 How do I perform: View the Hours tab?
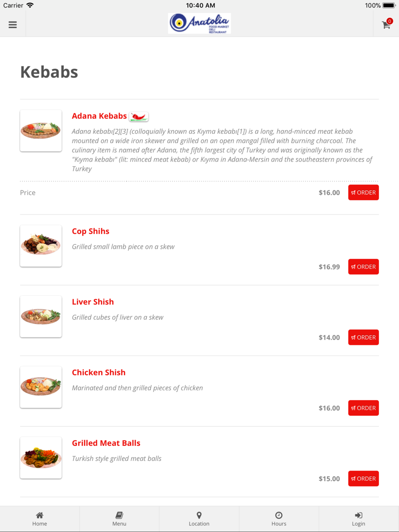click(x=279, y=519)
